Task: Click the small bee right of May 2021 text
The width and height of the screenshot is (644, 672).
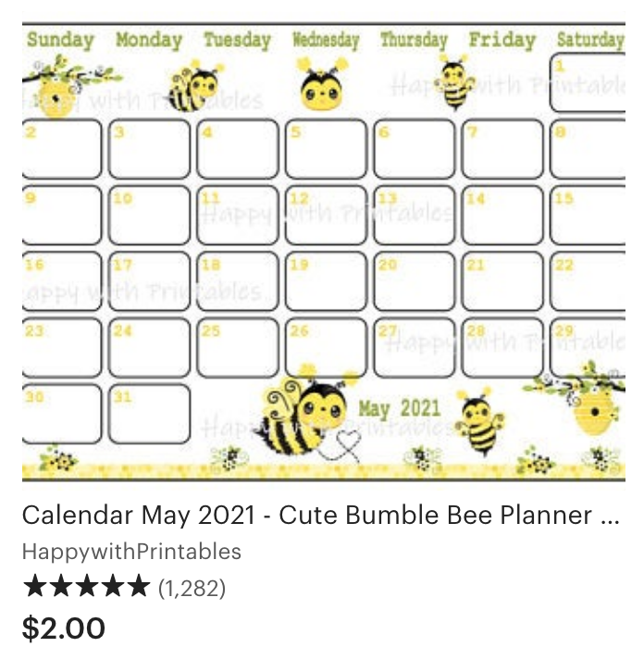Action: pos(481,421)
